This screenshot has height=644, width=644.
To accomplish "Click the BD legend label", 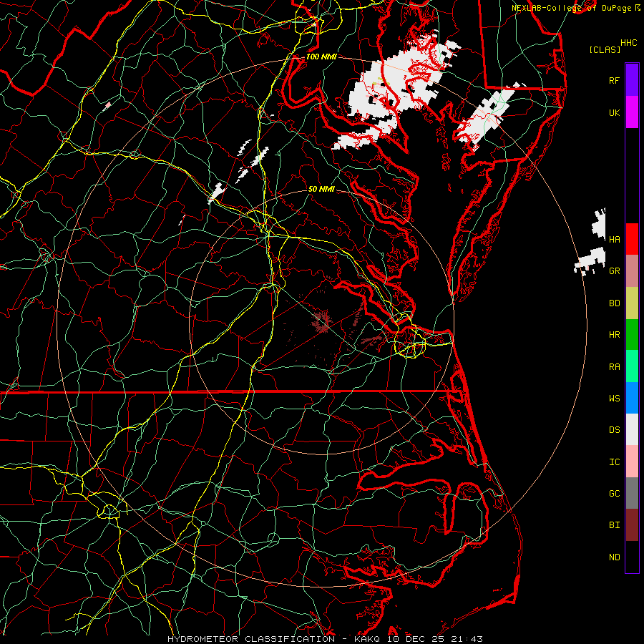I will coord(615,303).
